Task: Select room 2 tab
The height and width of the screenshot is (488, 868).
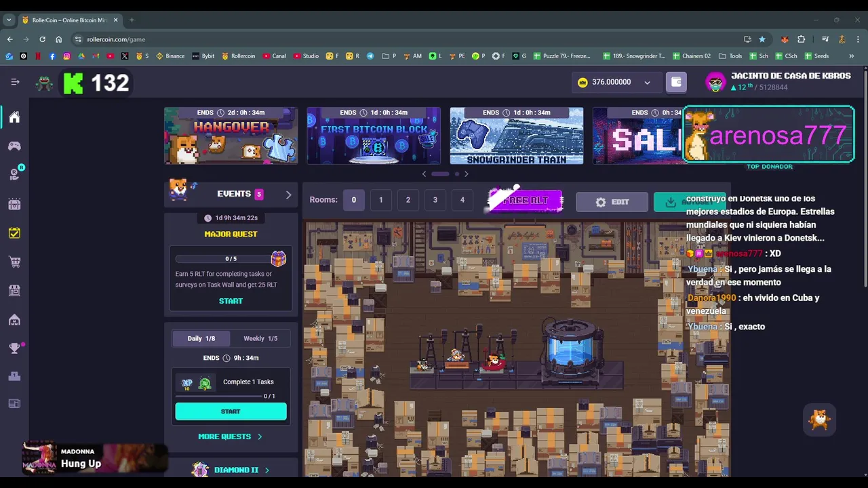Action: (408, 200)
